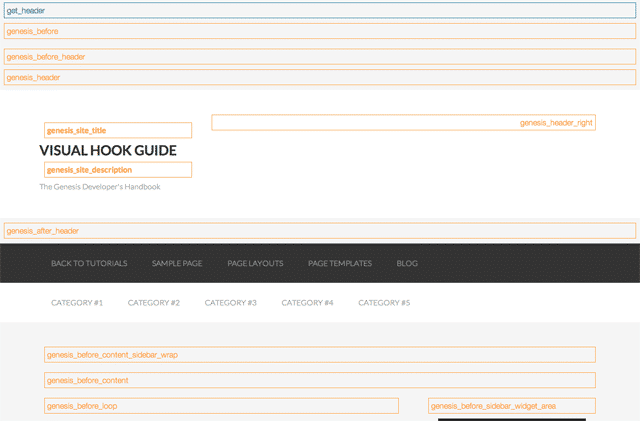Click the genesis_before_content_sidebar_wrap hook box
Viewport: 640px width, 421px height.
coord(320,354)
